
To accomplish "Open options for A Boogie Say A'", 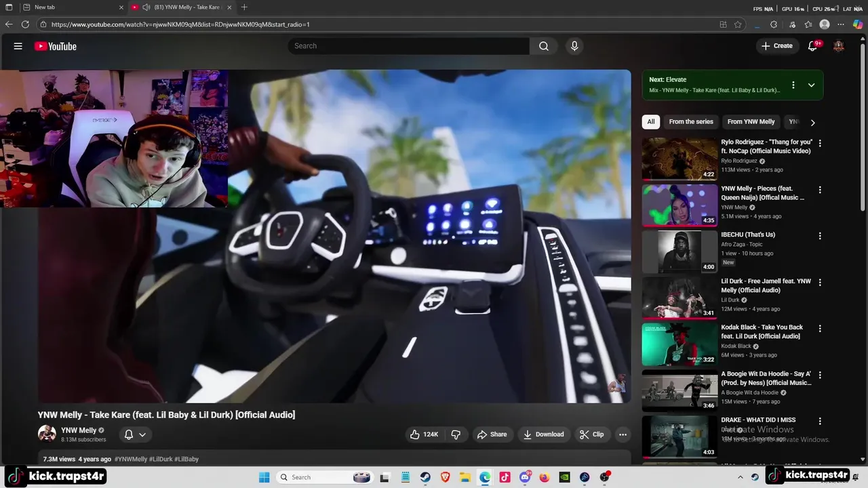I will 820,374.
